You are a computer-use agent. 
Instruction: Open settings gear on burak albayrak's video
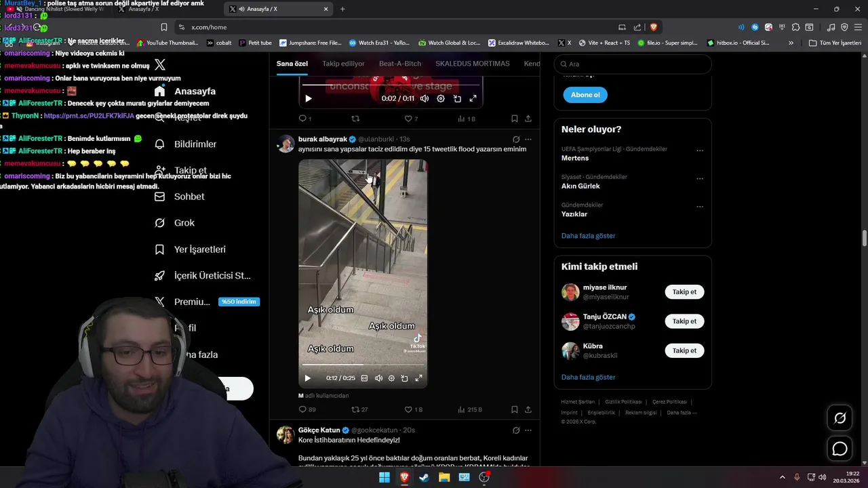(x=391, y=378)
